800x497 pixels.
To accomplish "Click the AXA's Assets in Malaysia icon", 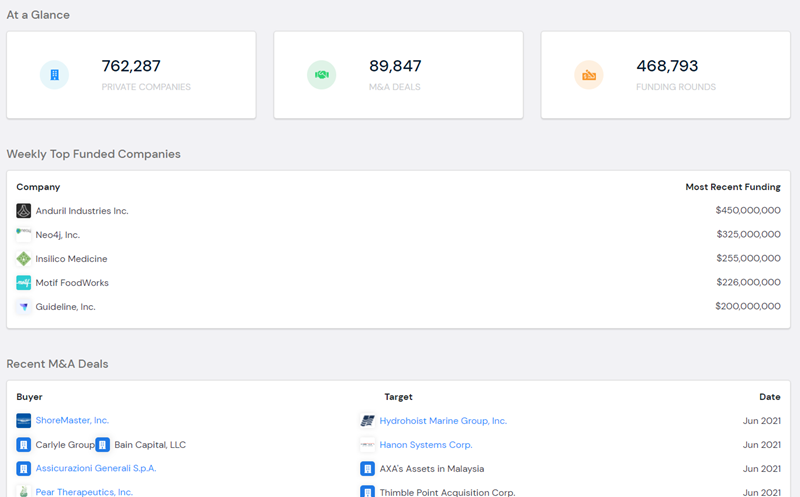I will 367,468.
